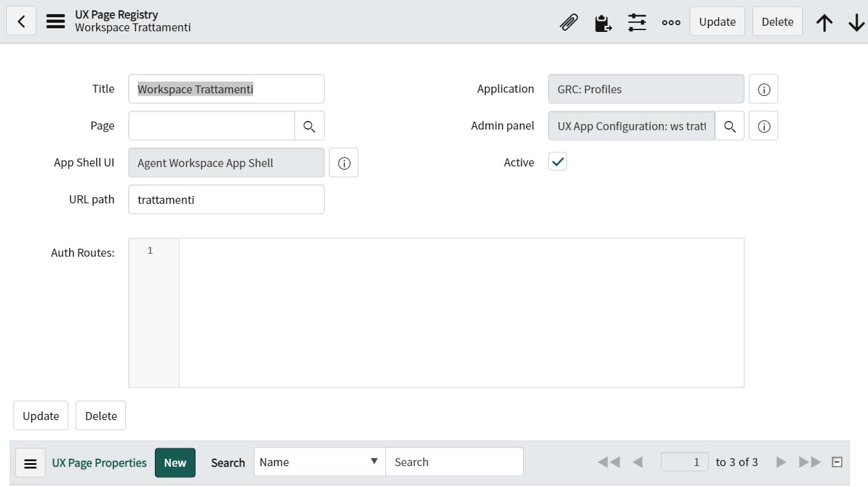The height and width of the screenshot is (487, 868).
Task: Open the Name search field dropdown
Action: [x=373, y=461]
